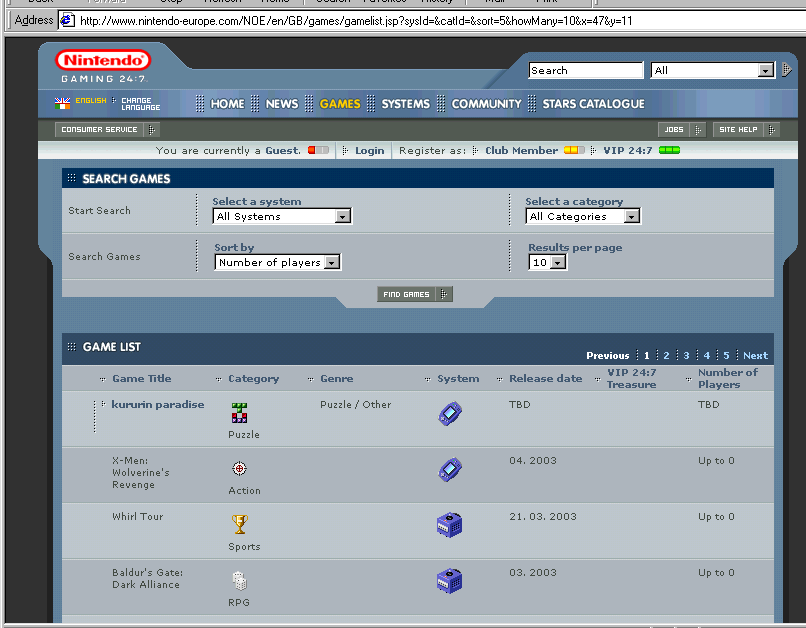Viewport: 806px width, 628px height.
Task: Click the Nintendo logo
Action: click(103, 60)
